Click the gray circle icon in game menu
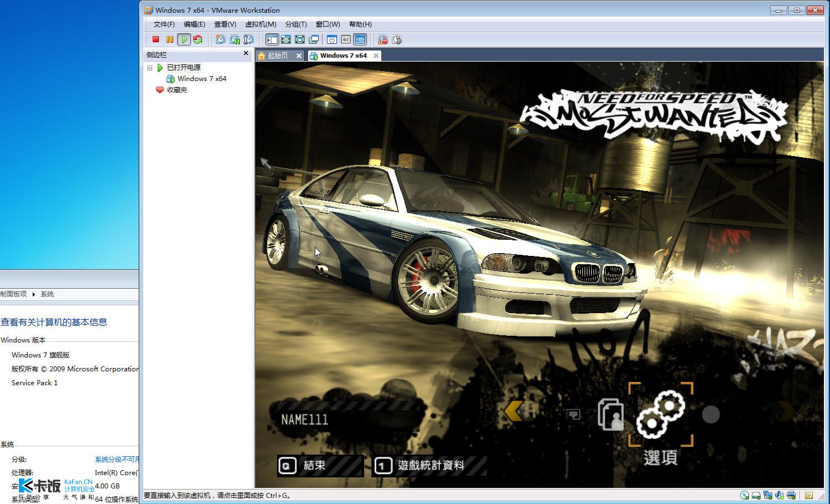 pos(711,415)
